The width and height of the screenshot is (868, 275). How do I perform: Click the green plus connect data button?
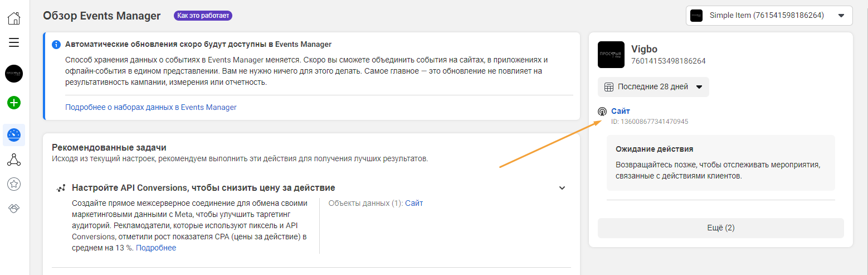14,103
